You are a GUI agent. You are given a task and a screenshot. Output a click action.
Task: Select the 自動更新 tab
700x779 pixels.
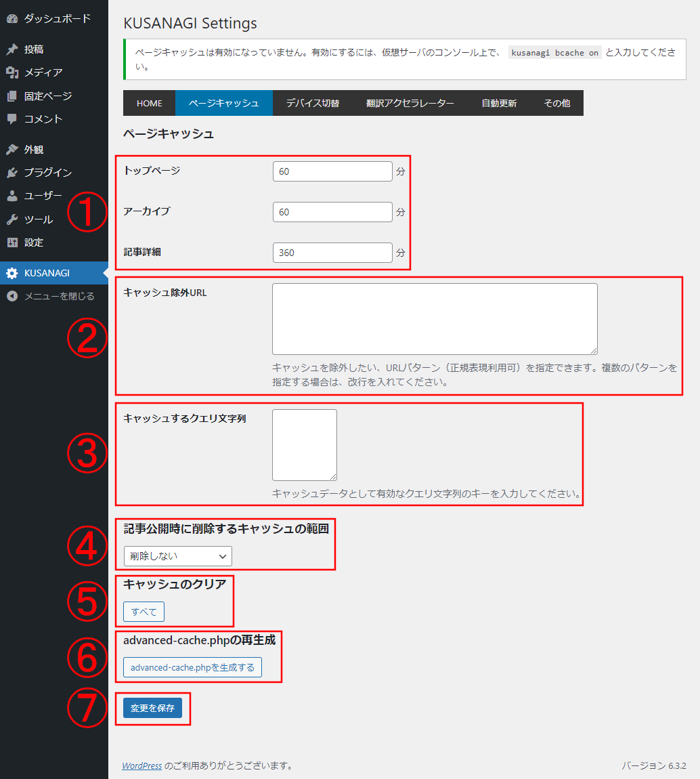click(x=499, y=104)
